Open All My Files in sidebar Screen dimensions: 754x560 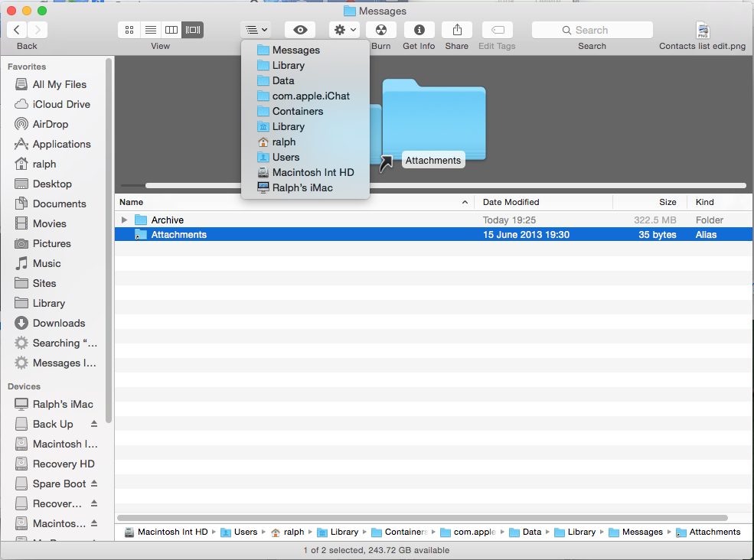point(53,84)
